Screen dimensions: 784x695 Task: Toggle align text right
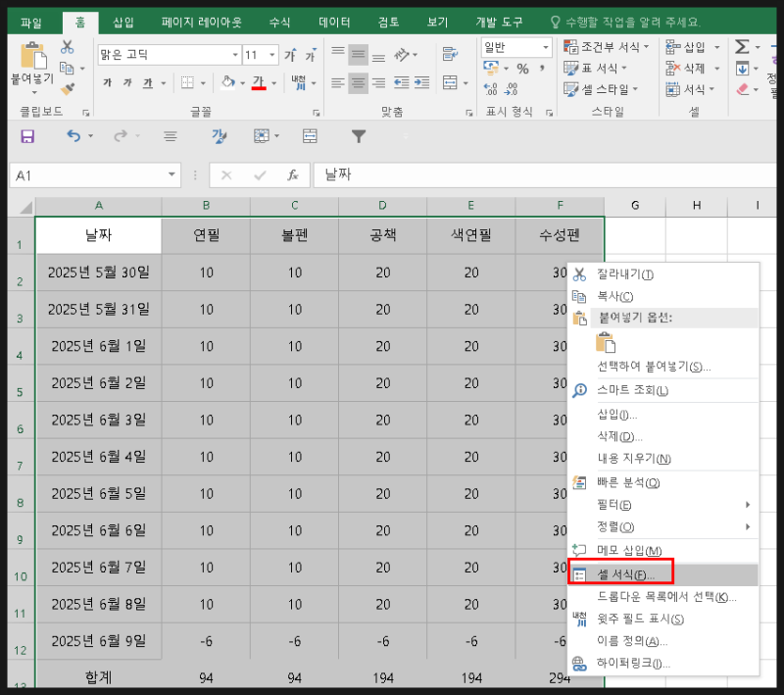pyautogui.click(x=379, y=82)
